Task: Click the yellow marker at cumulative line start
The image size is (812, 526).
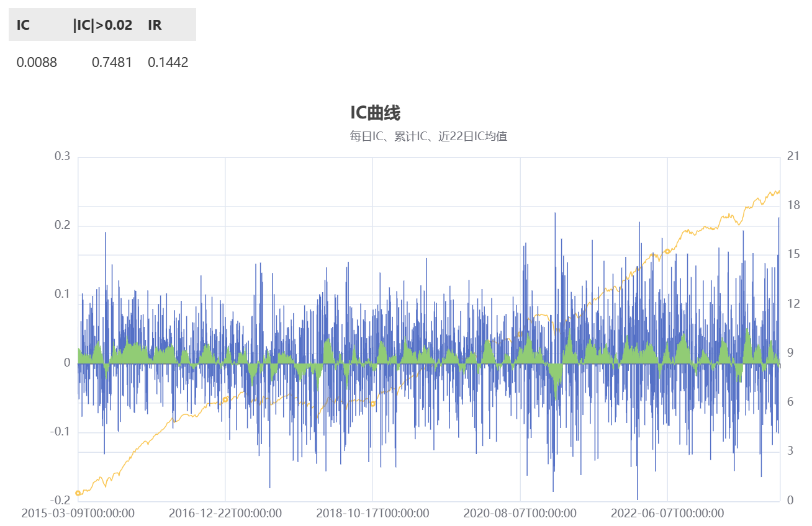Action: [78, 493]
